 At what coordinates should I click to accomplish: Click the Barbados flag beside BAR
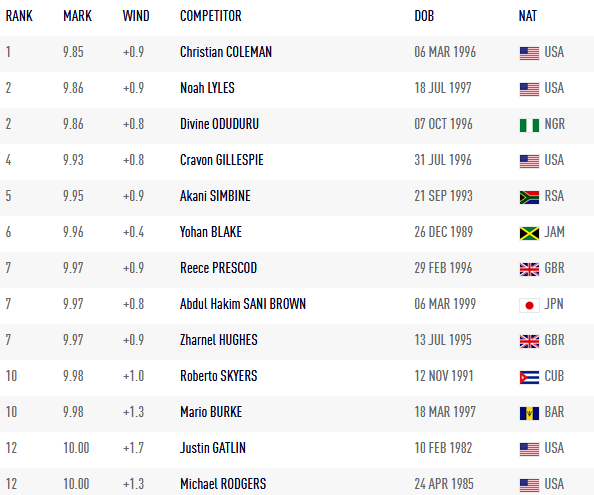[x=529, y=413]
